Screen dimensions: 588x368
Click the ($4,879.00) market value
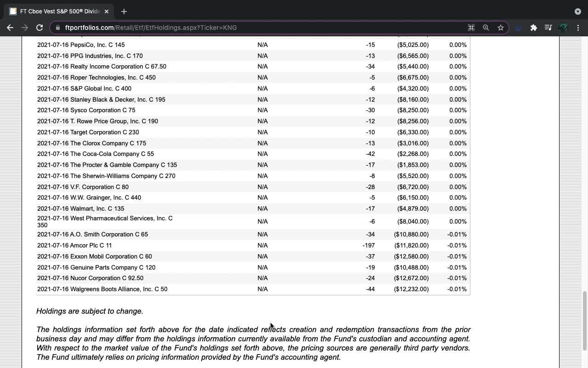[x=413, y=208]
